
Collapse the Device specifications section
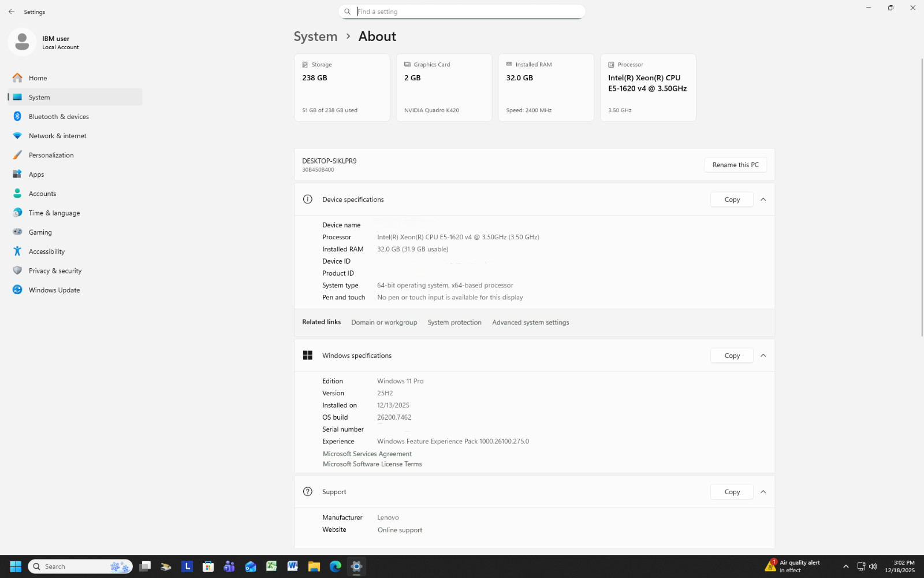(x=763, y=199)
